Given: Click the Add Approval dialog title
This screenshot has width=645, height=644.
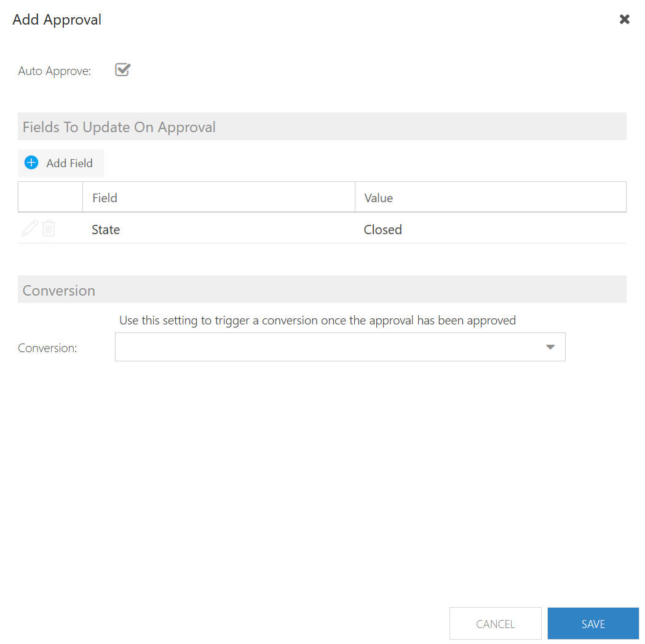Looking at the screenshot, I should click(x=57, y=20).
